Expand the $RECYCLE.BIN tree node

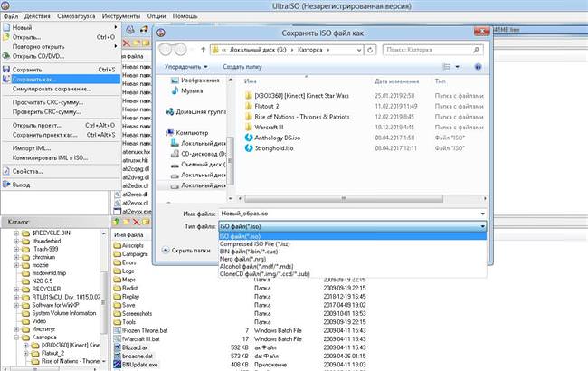[16, 233]
